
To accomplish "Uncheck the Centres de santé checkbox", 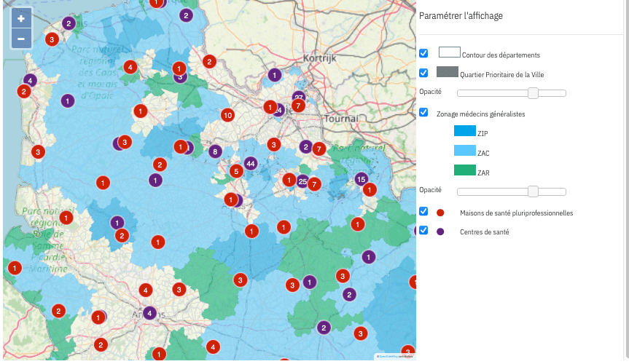I will click(x=423, y=230).
